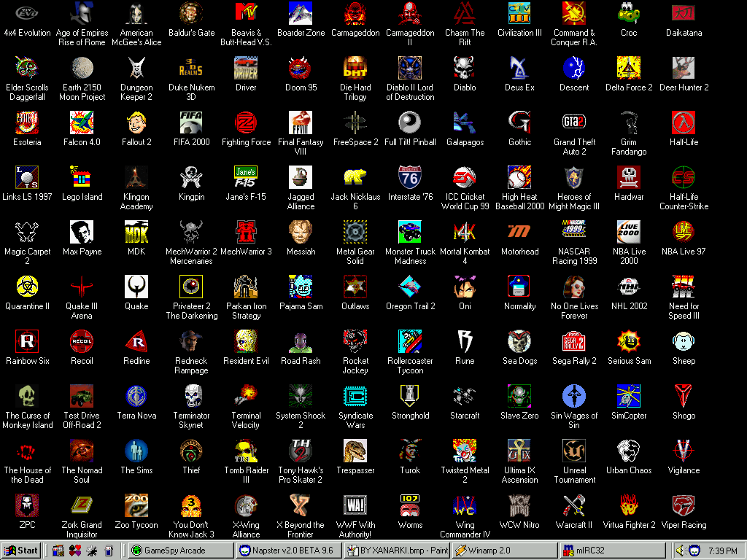
Task: Select The Sims icon
Action: pos(136,451)
